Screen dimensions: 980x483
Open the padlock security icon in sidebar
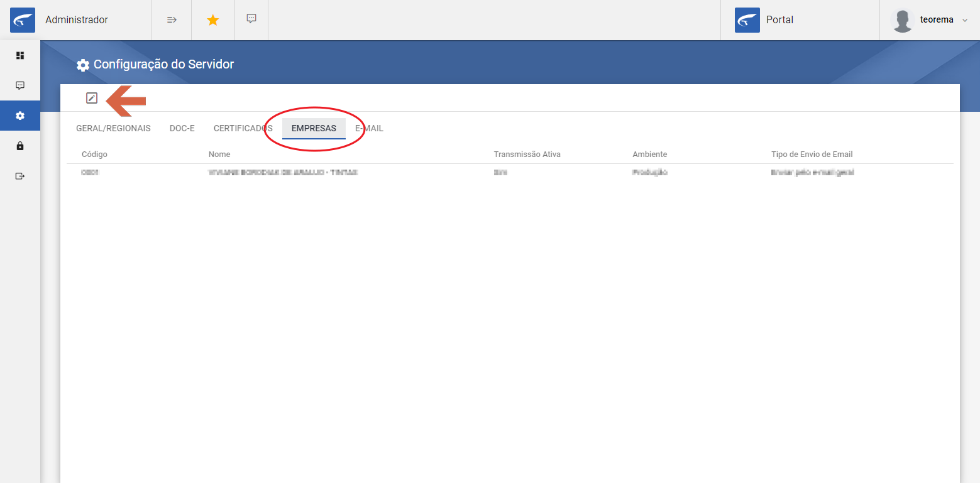(x=20, y=146)
